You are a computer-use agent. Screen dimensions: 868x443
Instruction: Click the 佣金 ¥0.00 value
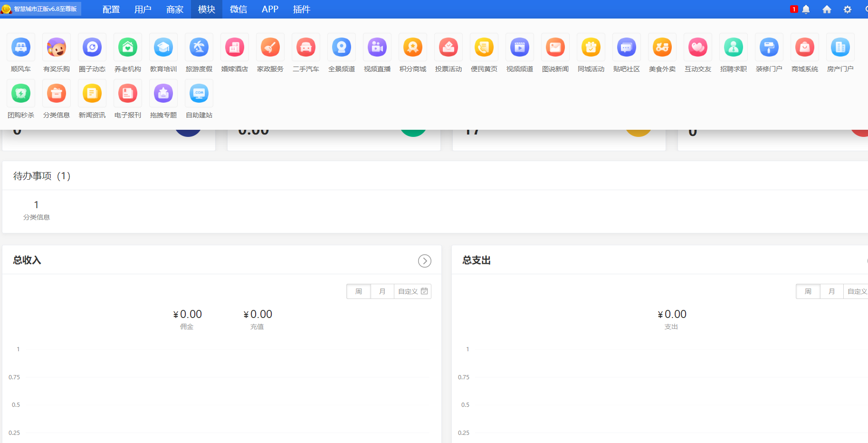click(x=187, y=314)
